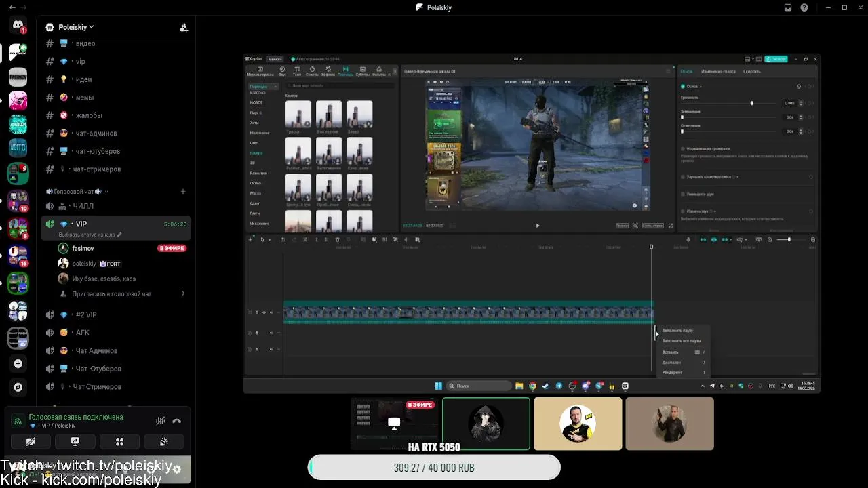Select Глитч transitions category
The height and width of the screenshot is (488, 868).
pos(255,213)
